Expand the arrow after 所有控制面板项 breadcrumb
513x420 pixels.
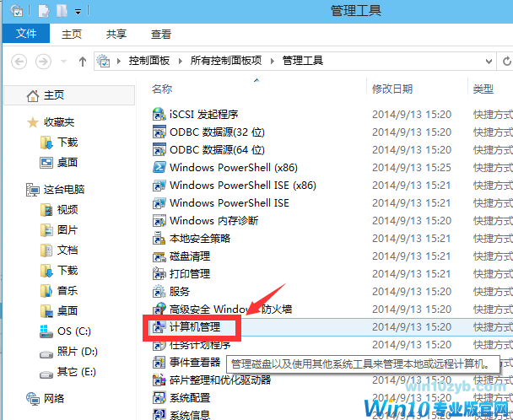pos(273,61)
